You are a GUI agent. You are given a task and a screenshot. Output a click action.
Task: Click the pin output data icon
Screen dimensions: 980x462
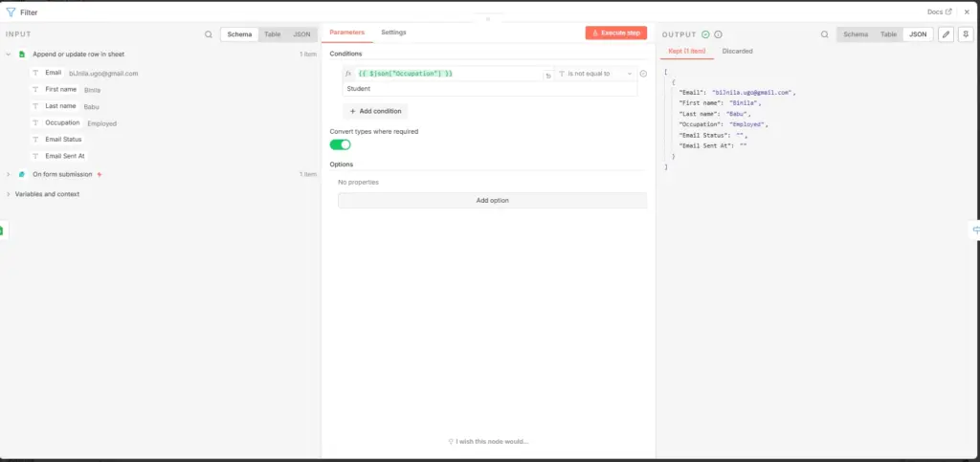[x=967, y=34]
